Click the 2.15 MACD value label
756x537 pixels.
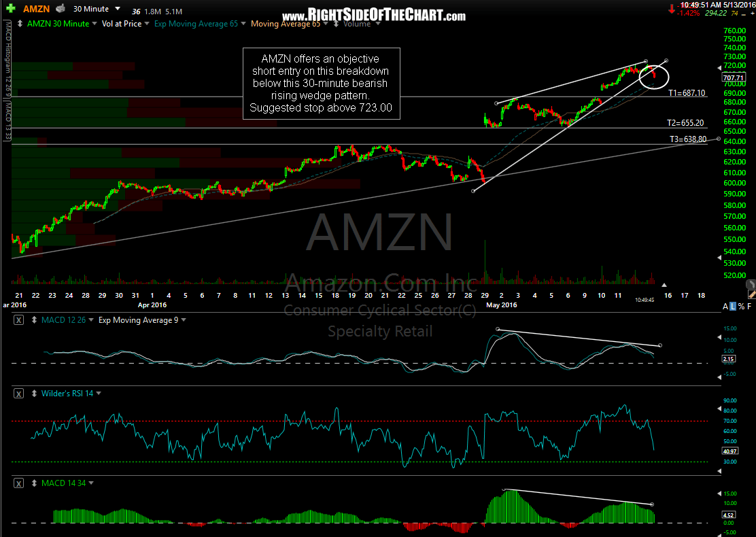(729, 359)
